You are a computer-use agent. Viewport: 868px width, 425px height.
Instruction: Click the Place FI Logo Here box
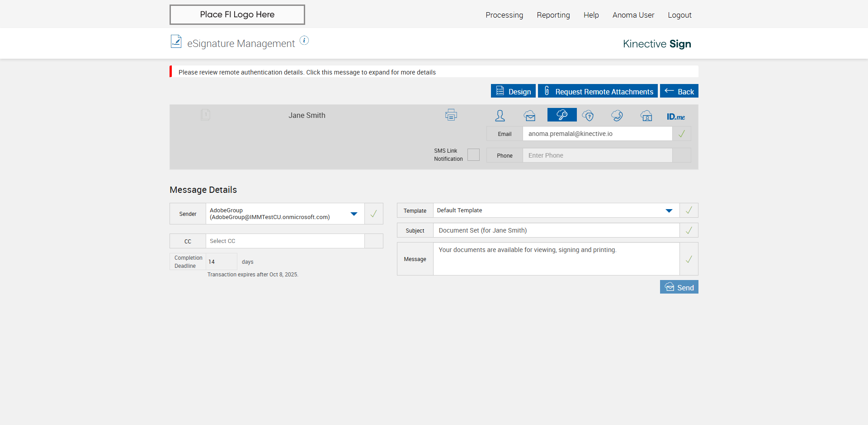point(237,14)
